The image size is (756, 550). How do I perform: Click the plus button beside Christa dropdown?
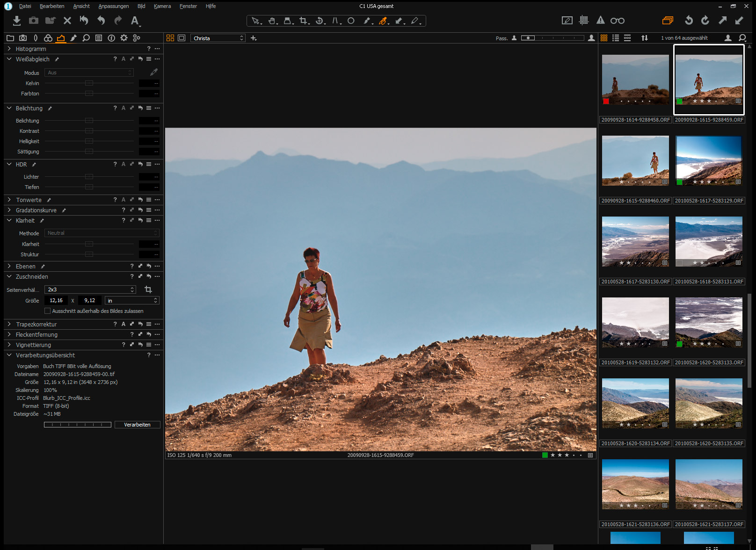254,38
